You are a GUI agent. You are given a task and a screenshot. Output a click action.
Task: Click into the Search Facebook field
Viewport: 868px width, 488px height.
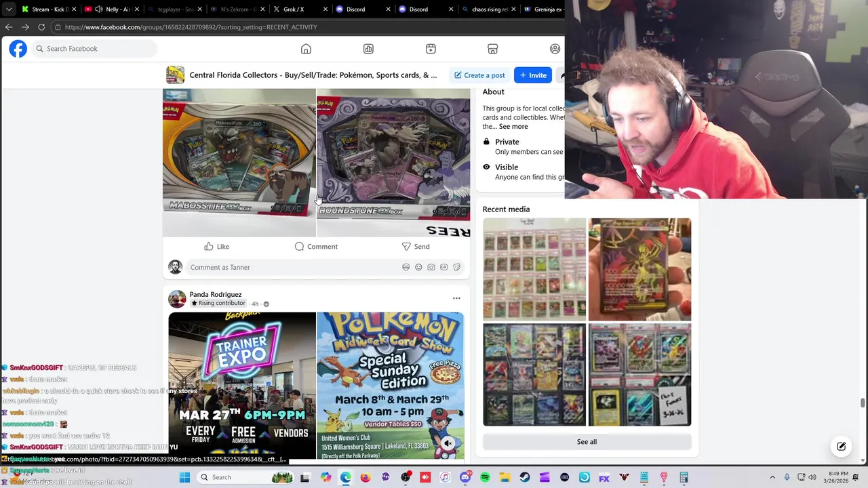(94, 49)
